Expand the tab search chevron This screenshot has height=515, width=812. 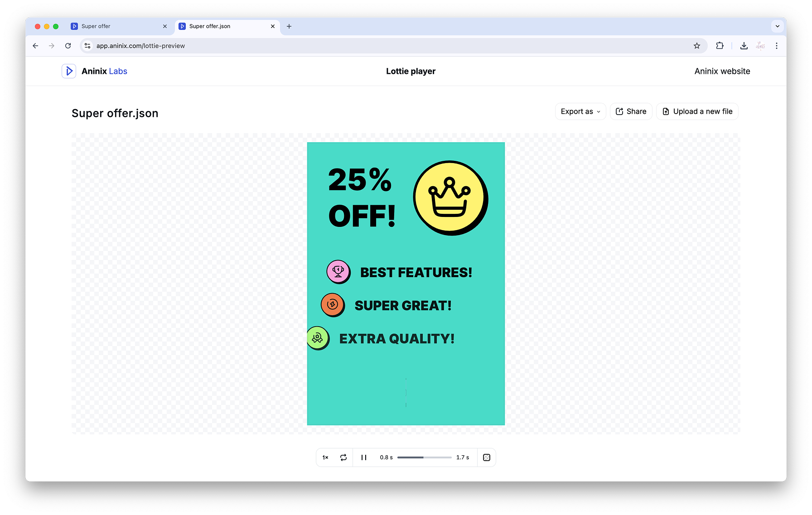[778, 26]
